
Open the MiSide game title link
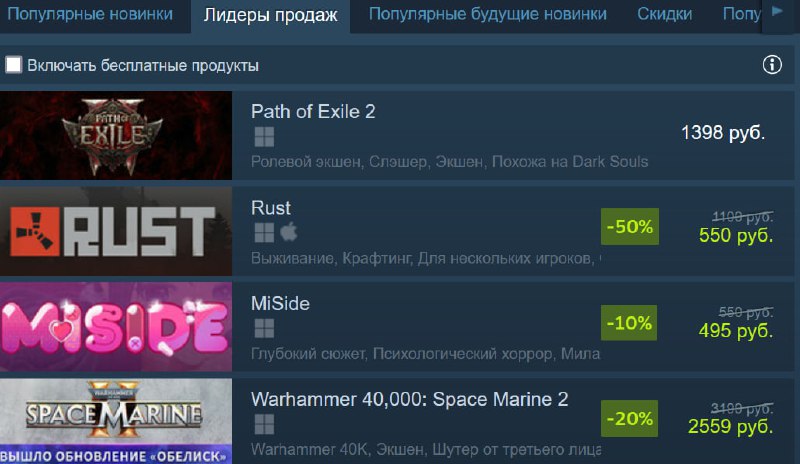pyautogui.click(x=280, y=304)
